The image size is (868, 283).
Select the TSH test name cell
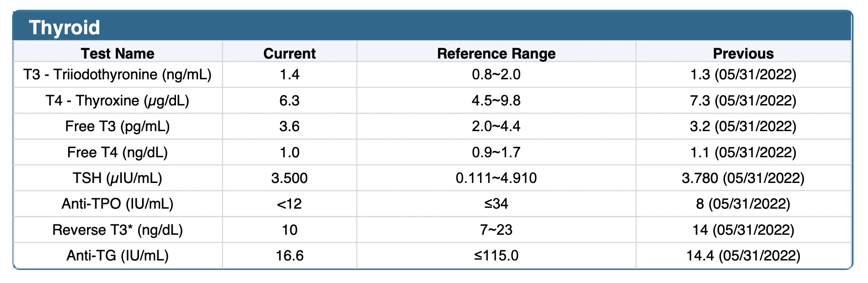point(118,178)
